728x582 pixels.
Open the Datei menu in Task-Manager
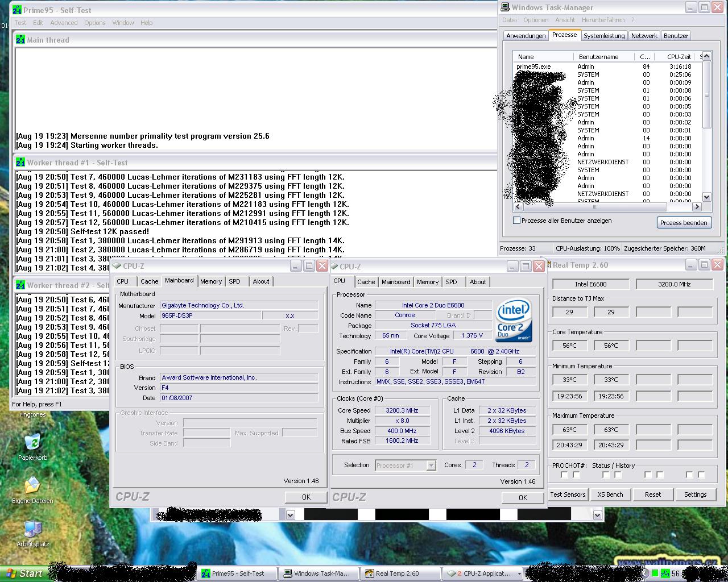pos(509,20)
